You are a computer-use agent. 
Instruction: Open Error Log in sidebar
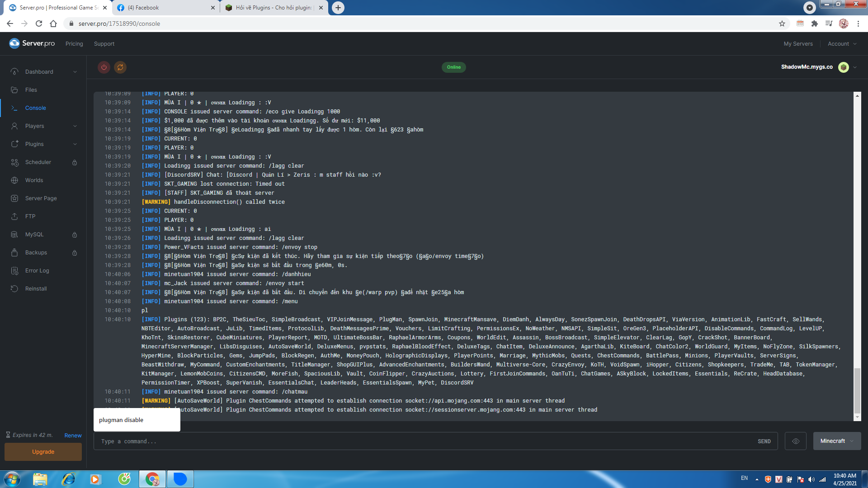(x=37, y=271)
